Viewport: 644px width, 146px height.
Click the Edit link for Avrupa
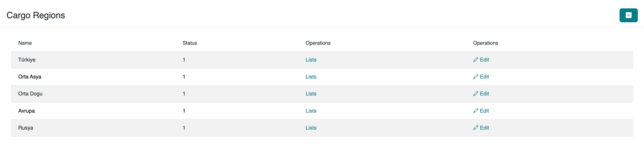point(484,111)
